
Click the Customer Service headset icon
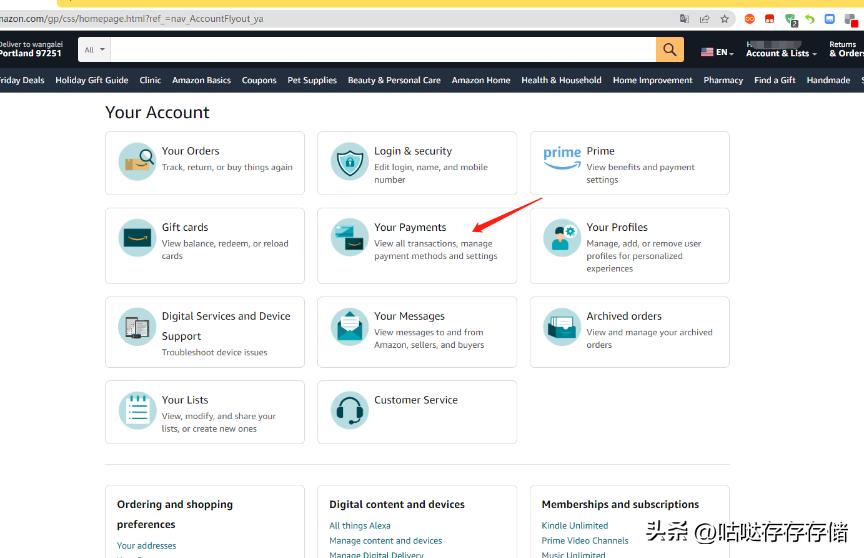tap(349, 410)
